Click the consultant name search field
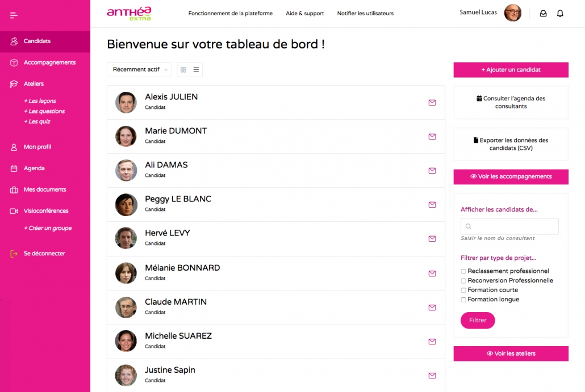The width and height of the screenshot is (585, 392). 509,226
